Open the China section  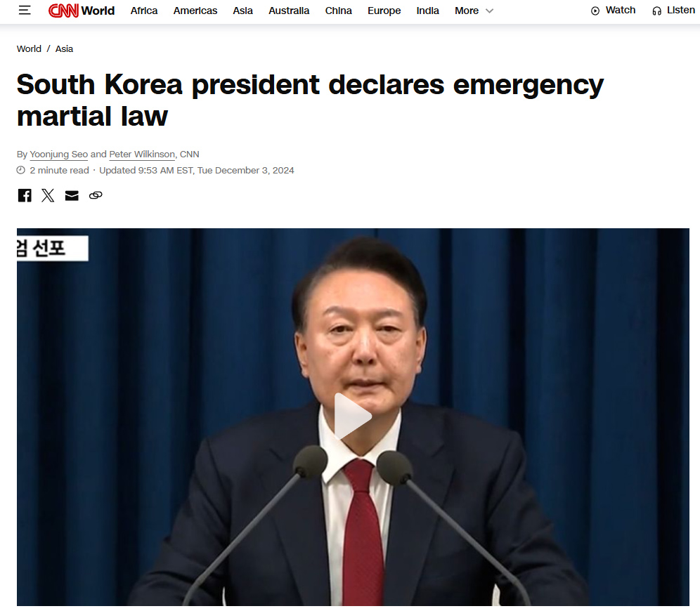(x=338, y=11)
